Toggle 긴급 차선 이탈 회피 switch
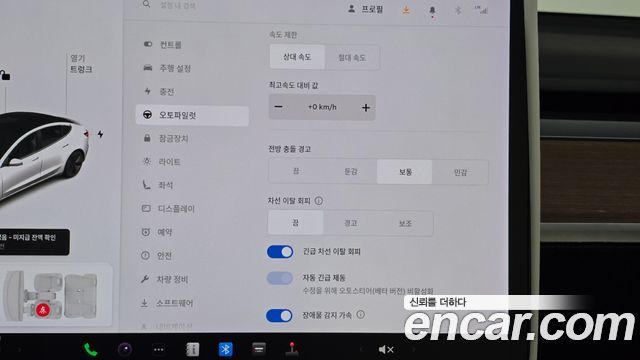 [280, 252]
